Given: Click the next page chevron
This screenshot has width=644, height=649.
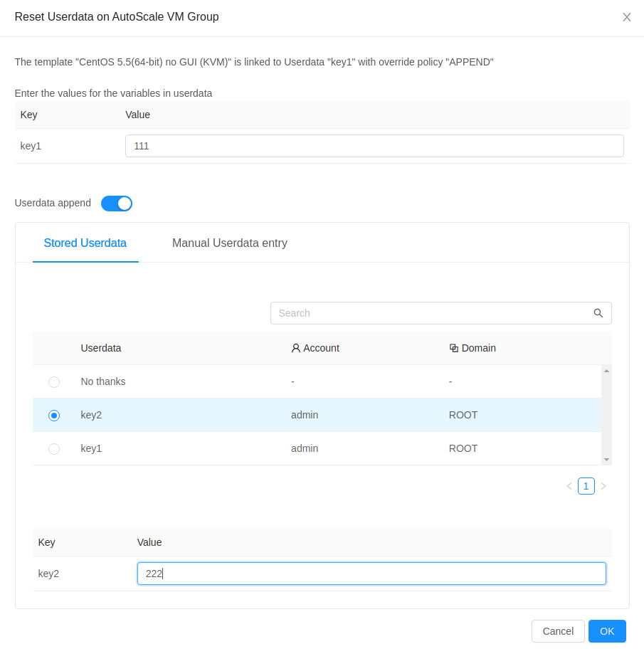Looking at the screenshot, I should coord(603,486).
